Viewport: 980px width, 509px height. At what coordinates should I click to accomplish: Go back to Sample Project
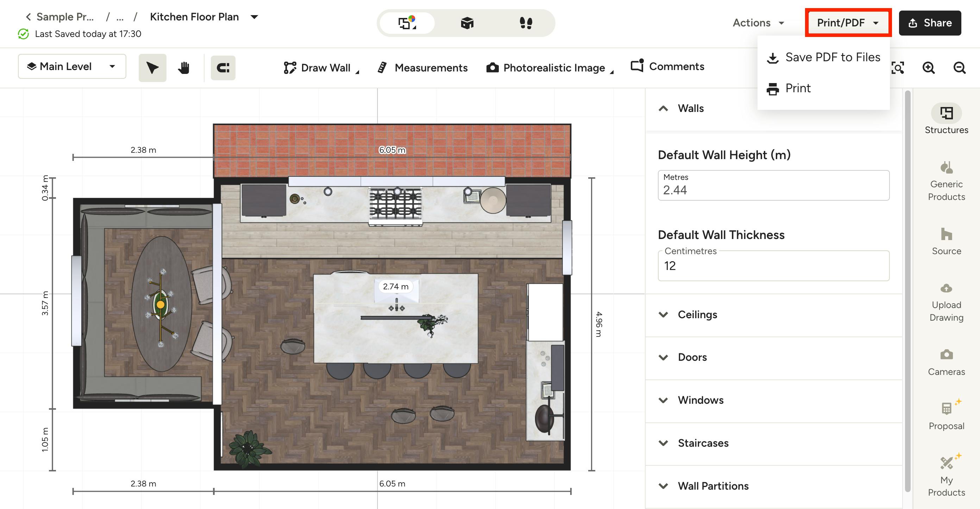click(x=60, y=17)
